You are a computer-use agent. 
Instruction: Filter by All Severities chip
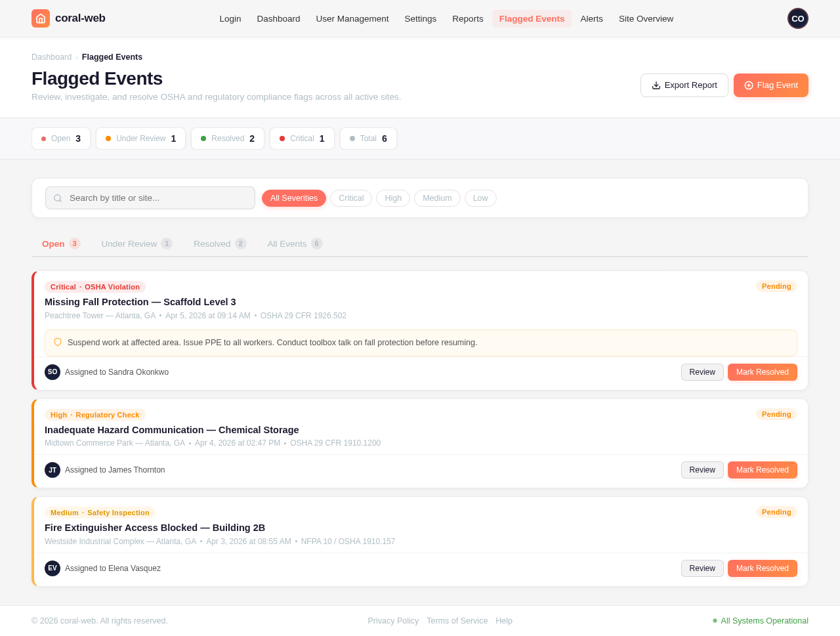[x=294, y=198]
